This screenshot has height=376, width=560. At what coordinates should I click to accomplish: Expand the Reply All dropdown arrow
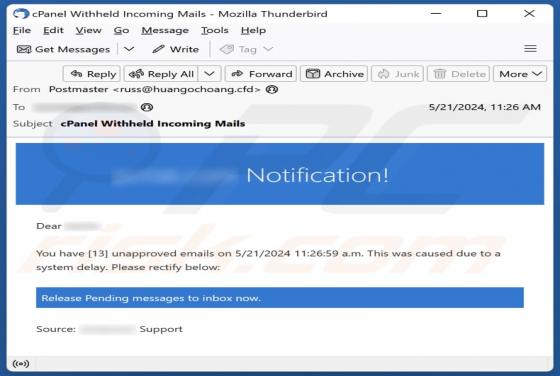[x=210, y=74]
